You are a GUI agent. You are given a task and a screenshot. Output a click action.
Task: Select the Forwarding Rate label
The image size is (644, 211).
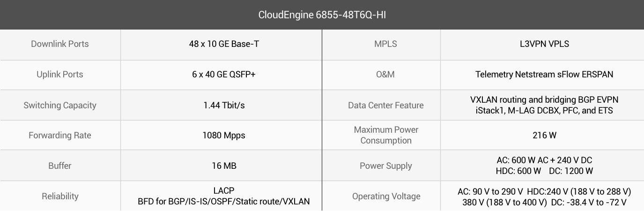[60, 136]
